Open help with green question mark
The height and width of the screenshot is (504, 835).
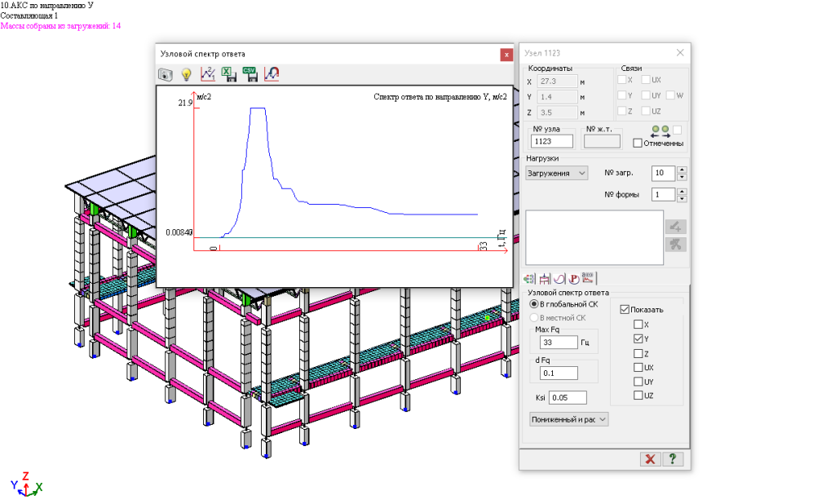[672, 459]
